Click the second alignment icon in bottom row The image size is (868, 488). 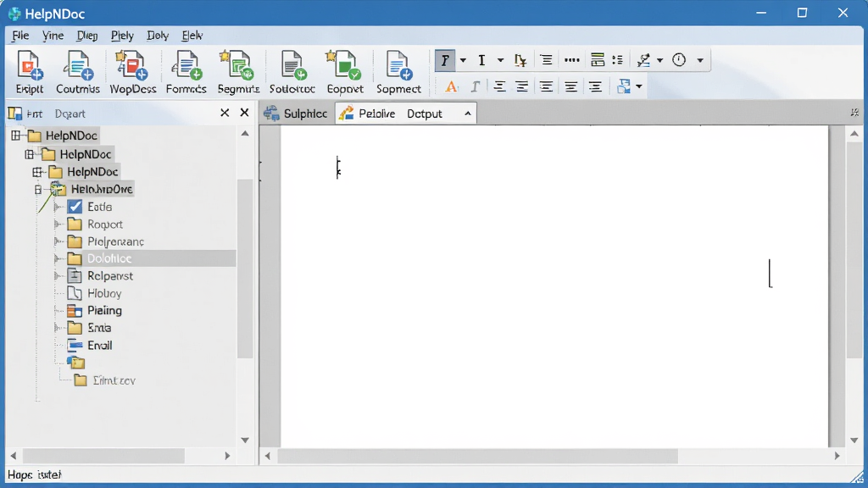(521, 86)
